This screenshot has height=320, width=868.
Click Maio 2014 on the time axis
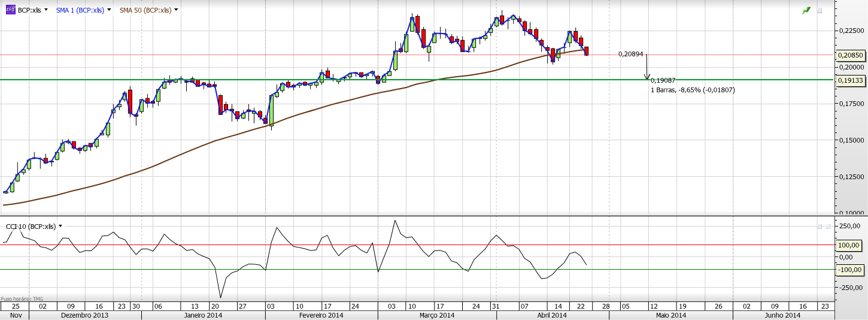(671, 315)
